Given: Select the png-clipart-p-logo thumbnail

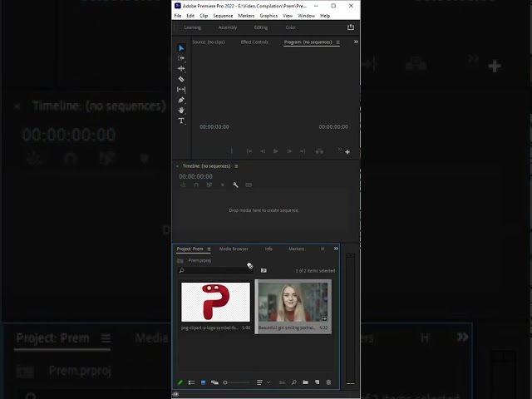Looking at the screenshot, I should coord(215,302).
